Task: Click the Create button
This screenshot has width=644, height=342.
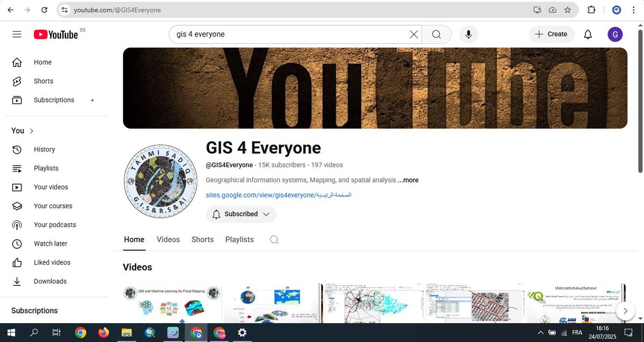Action: 552,34
